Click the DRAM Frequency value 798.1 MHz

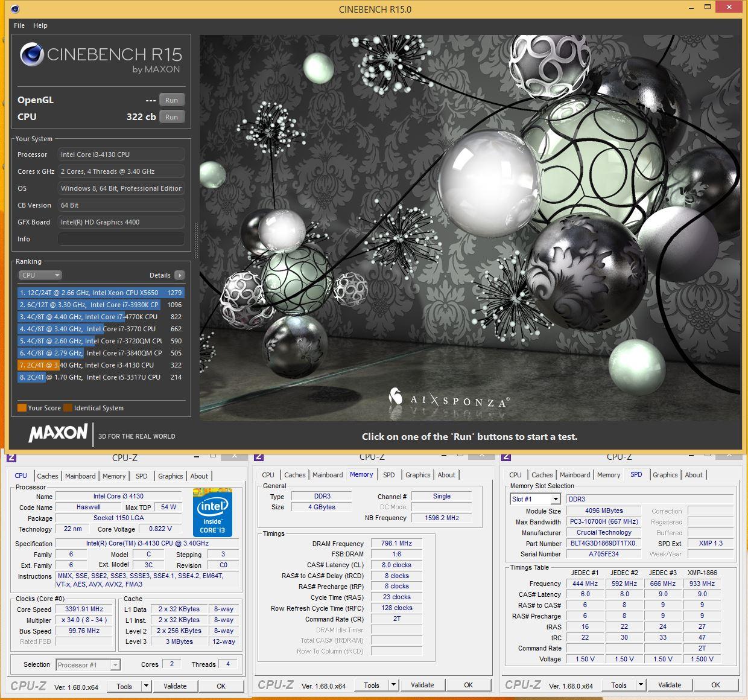[x=396, y=543]
